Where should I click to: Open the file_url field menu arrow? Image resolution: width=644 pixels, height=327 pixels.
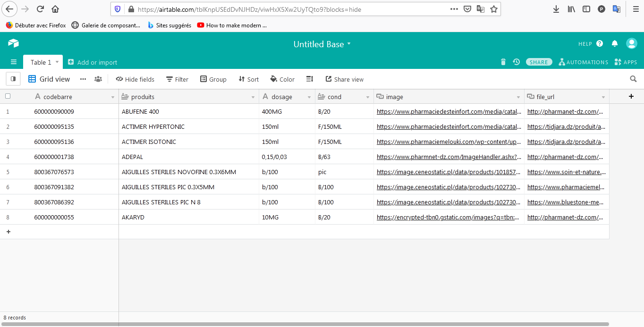(x=603, y=97)
